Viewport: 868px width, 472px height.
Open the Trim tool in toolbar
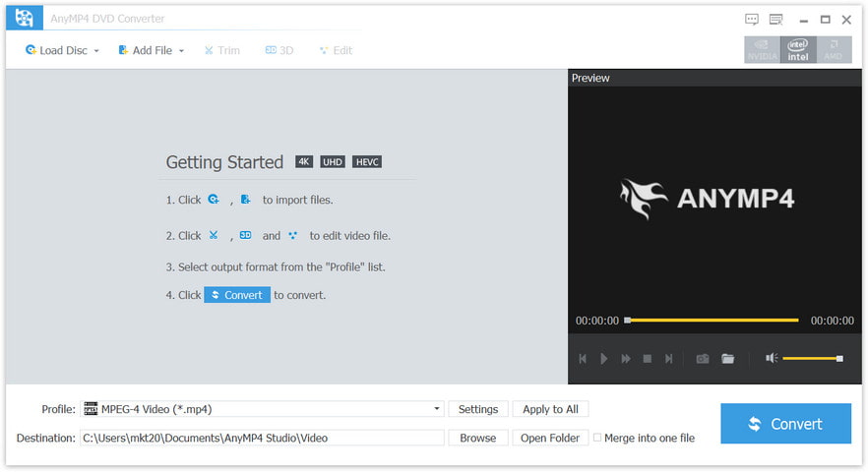(x=221, y=50)
